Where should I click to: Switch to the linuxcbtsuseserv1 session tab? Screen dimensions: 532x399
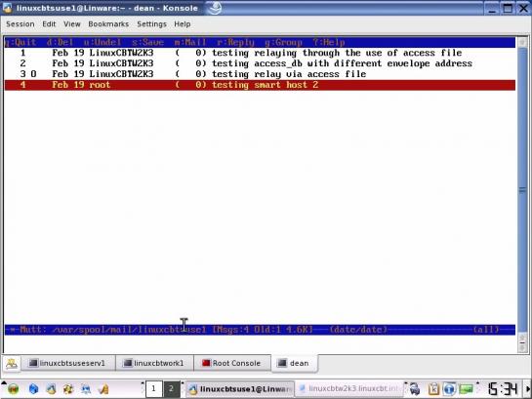pyautogui.click(x=68, y=363)
